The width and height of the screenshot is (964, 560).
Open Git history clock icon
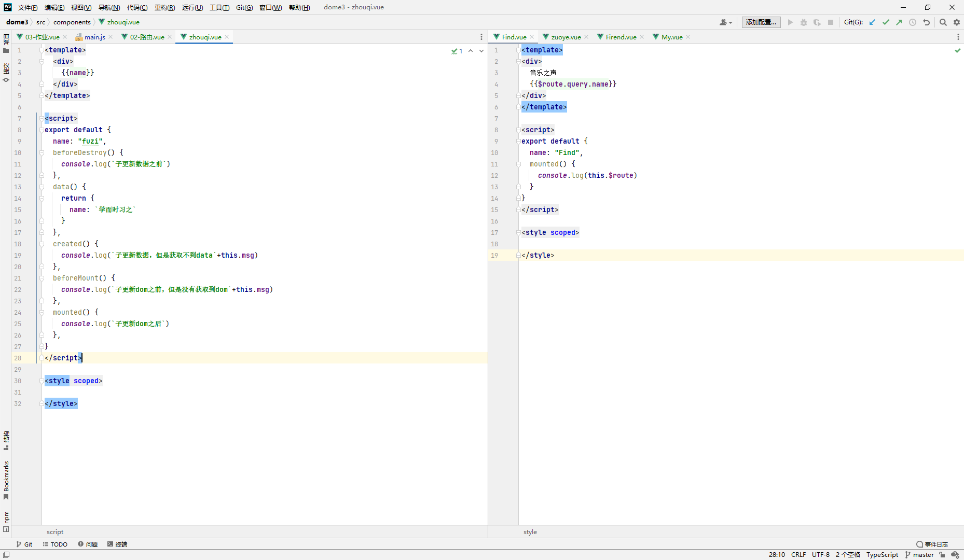(x=913, y=22)
